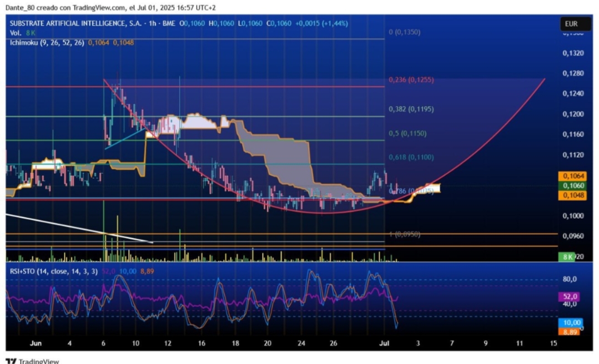
Task: Click date 16 on the time axis
Action: point(202,343)
